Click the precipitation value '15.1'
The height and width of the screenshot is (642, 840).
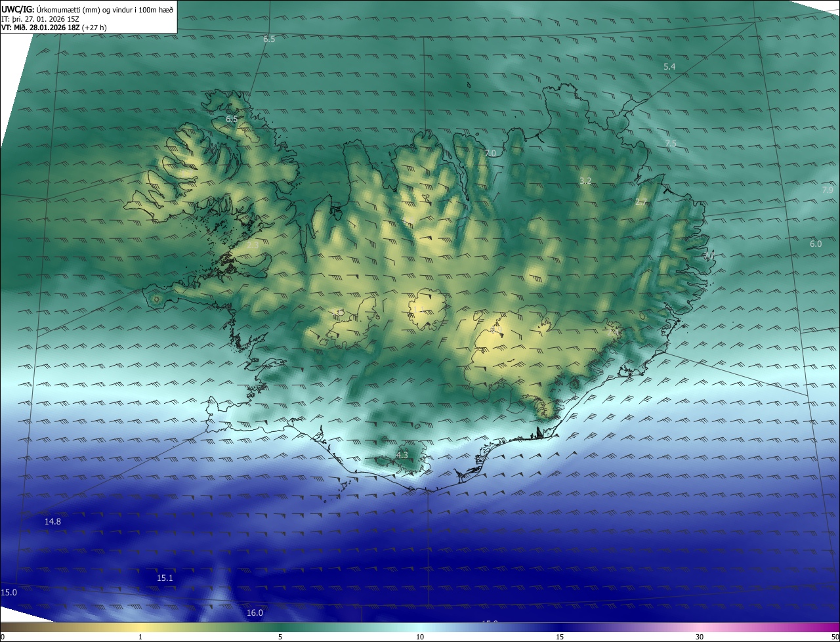165,578
